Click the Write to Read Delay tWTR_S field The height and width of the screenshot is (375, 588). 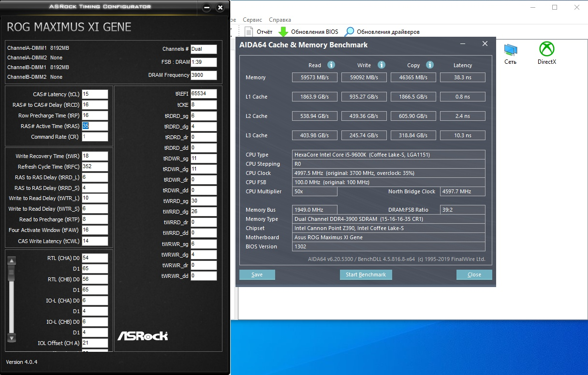pos(95,209)
